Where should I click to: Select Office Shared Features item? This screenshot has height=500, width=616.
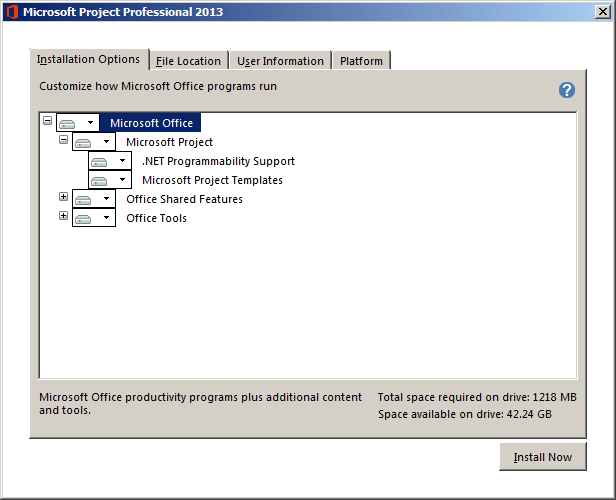click(x=184, y=199)
